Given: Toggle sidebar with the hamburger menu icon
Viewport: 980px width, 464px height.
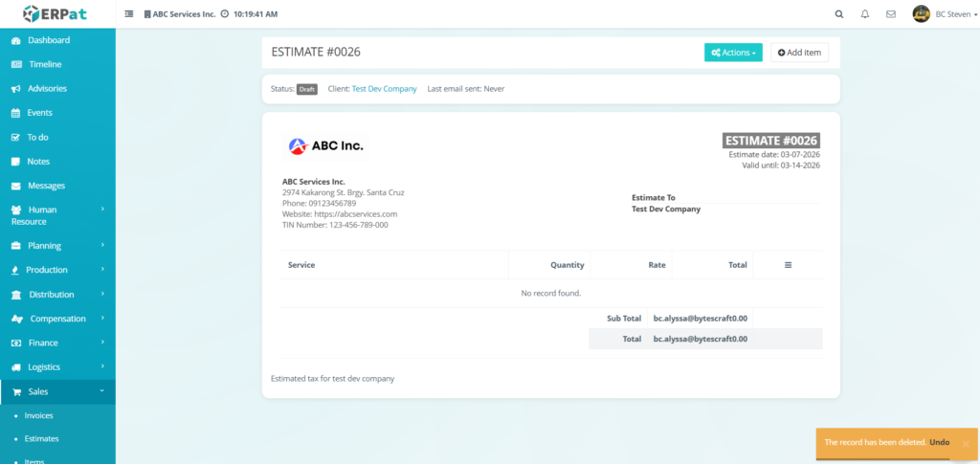Looking at the screenshot, I should click(129, 14).
